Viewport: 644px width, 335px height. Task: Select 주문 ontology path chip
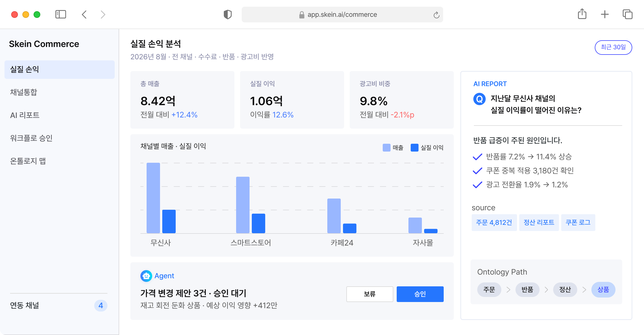point(489,290)
